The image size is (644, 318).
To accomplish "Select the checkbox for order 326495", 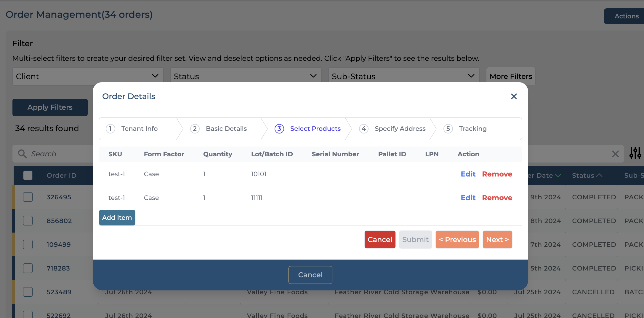I will tap(28, 197).
